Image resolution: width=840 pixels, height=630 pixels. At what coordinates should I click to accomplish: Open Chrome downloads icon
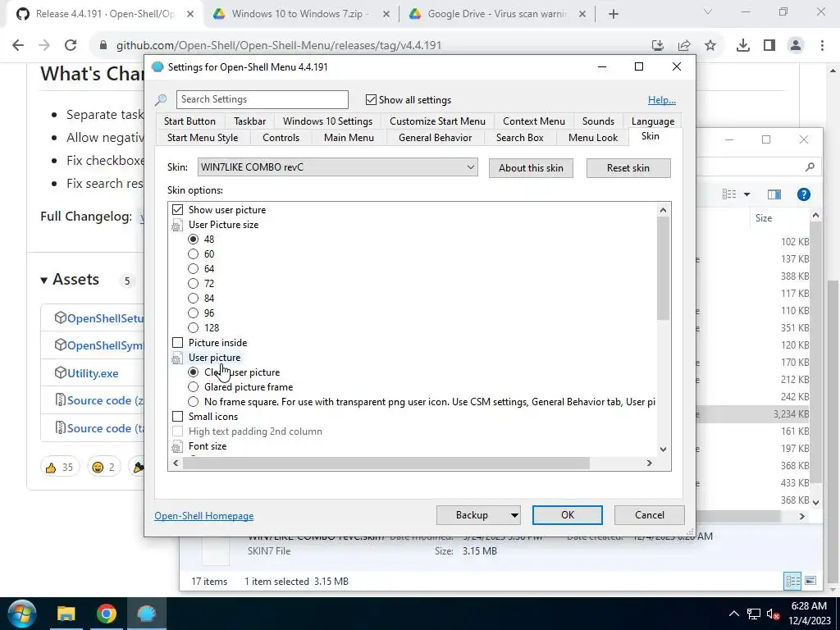[743, 46]
